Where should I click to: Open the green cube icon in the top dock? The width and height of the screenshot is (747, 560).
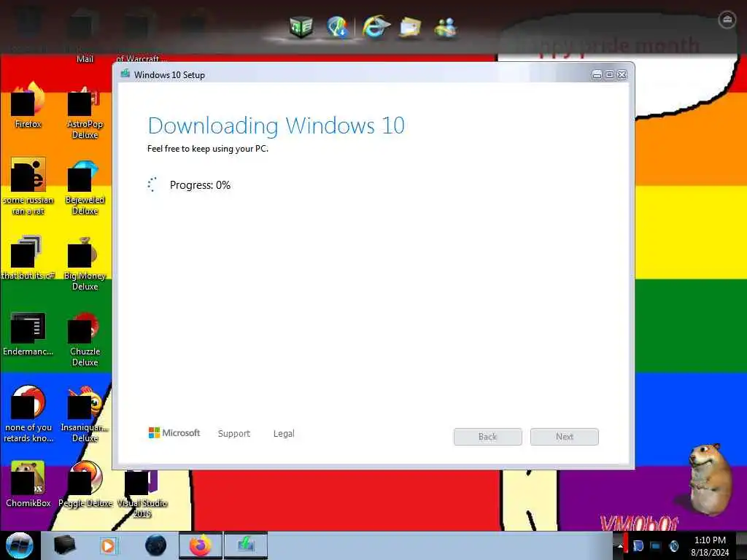click(301, 27)
